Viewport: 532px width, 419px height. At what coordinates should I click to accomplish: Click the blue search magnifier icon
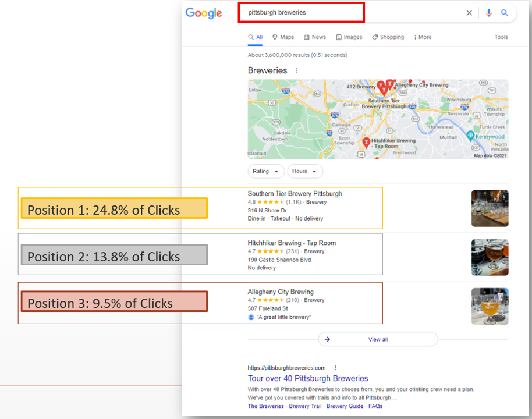(505, 13)
